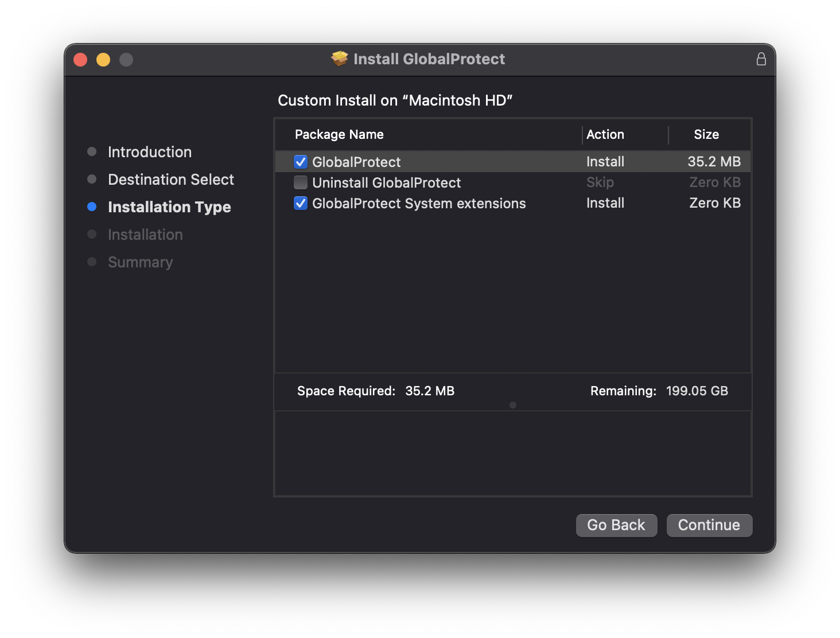Click the Install GlobalProtect window title
Viewport: 840px width, 638px height.
(x=429, y=59)
